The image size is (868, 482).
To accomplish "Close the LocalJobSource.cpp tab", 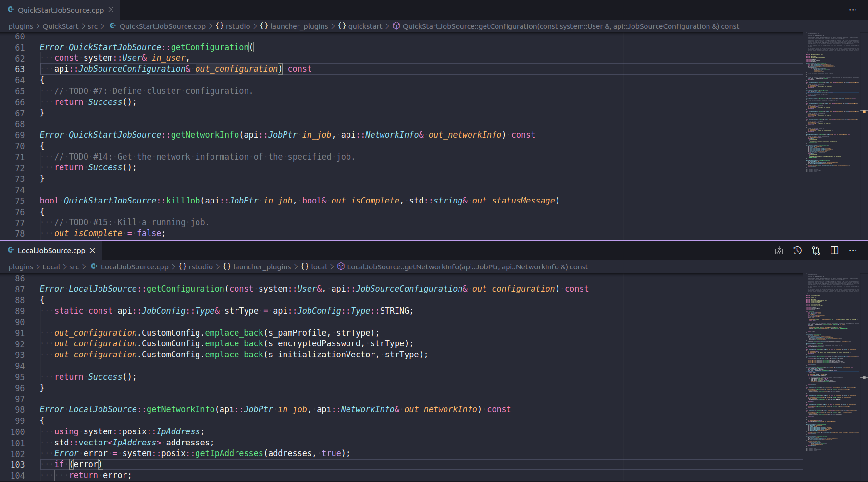I will (x=92, y=250).
